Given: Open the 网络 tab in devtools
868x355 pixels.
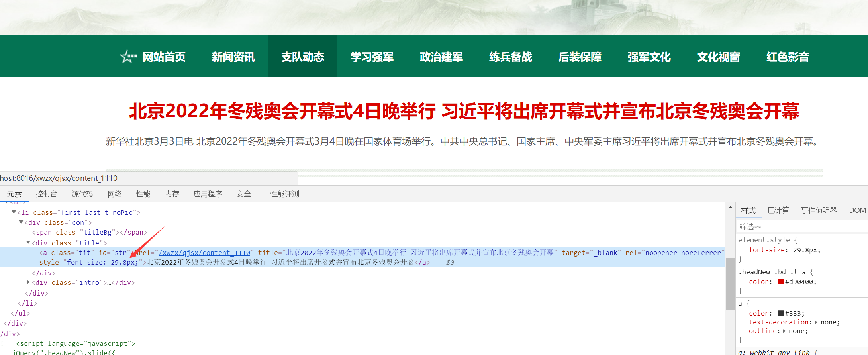Looking at the screenshot, I should pos(115,194).
